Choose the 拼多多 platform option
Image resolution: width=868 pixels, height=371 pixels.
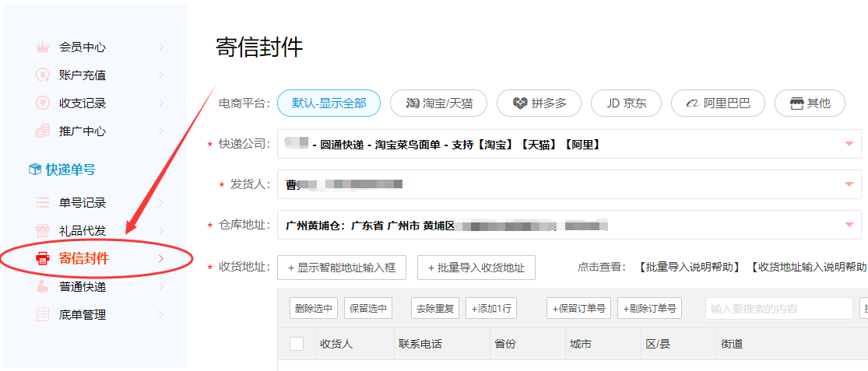[x=539, y=103]
